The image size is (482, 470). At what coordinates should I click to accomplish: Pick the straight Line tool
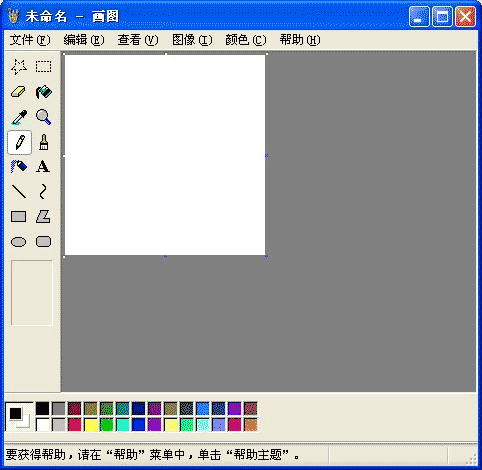click(x=19, y=192)
